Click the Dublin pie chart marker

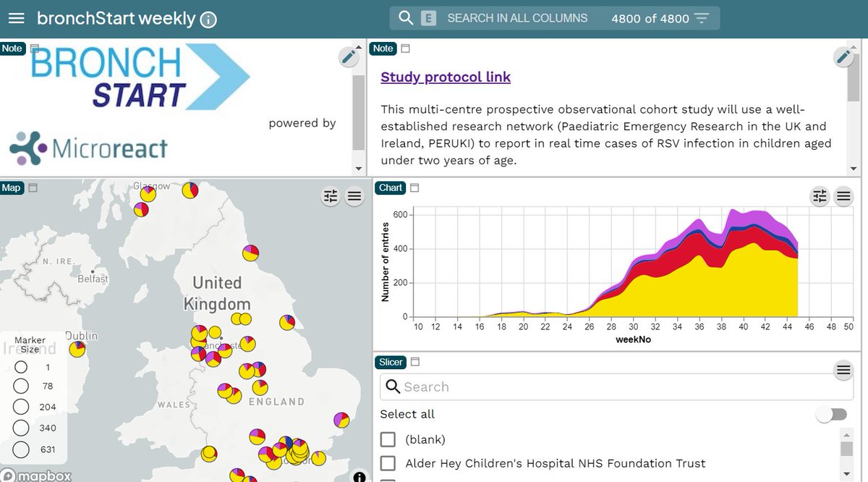pos(77,349)
